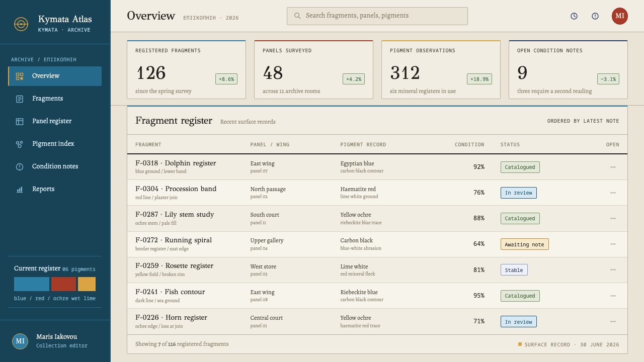644x362 pixels.
Task: Click the Condition notes icon
Action: (20, 167)
